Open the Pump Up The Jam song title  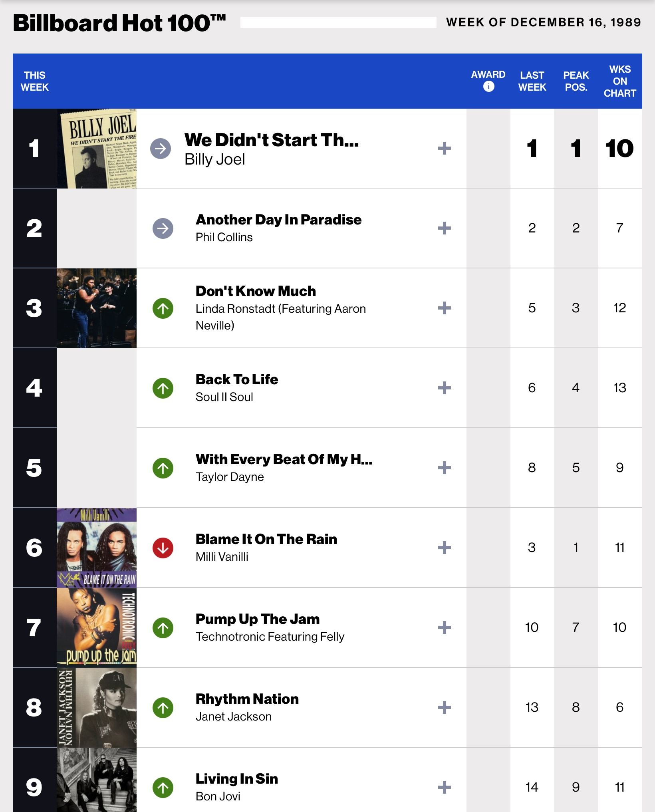[x=258, y=619]
